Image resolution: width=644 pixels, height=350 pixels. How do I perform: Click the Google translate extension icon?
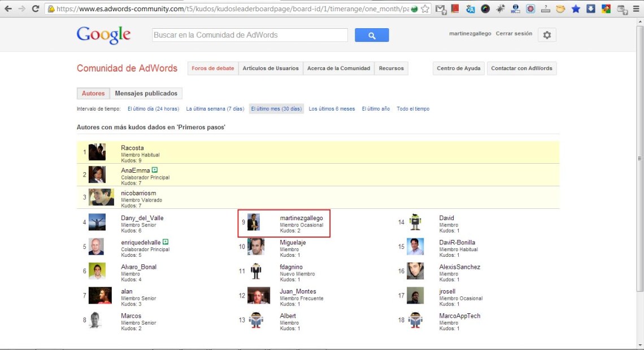point(471,9)
